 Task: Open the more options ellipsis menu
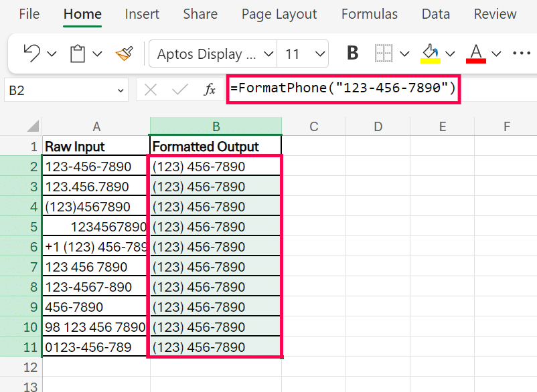522,53
